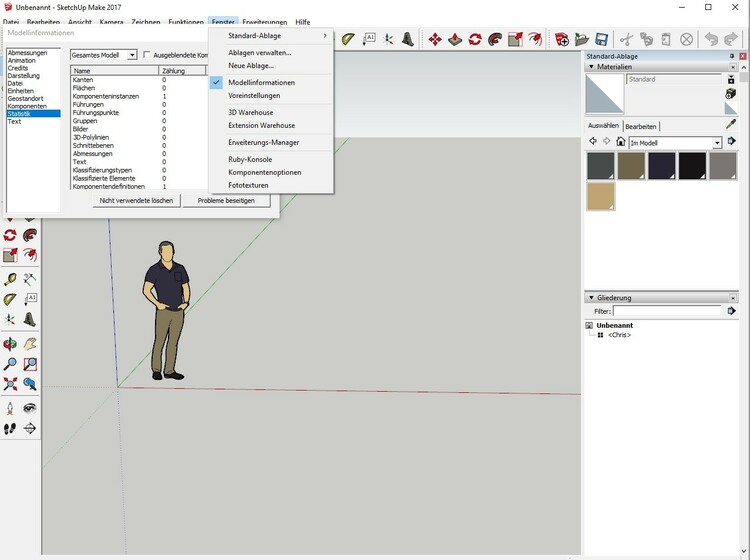This screenshot has width=750, height=560.
Task: Pick the material eyedropper sample tool
Action: click(731, 124)
